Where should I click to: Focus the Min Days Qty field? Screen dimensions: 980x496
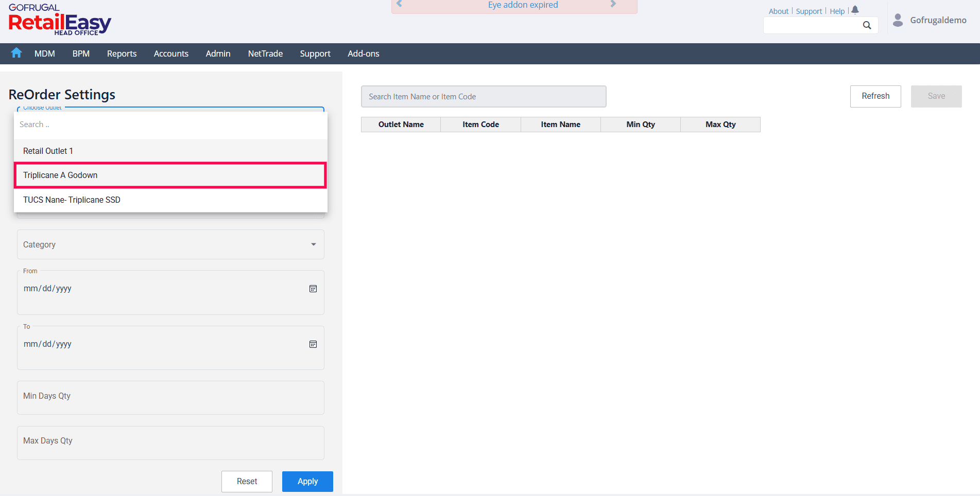(170, 398)
